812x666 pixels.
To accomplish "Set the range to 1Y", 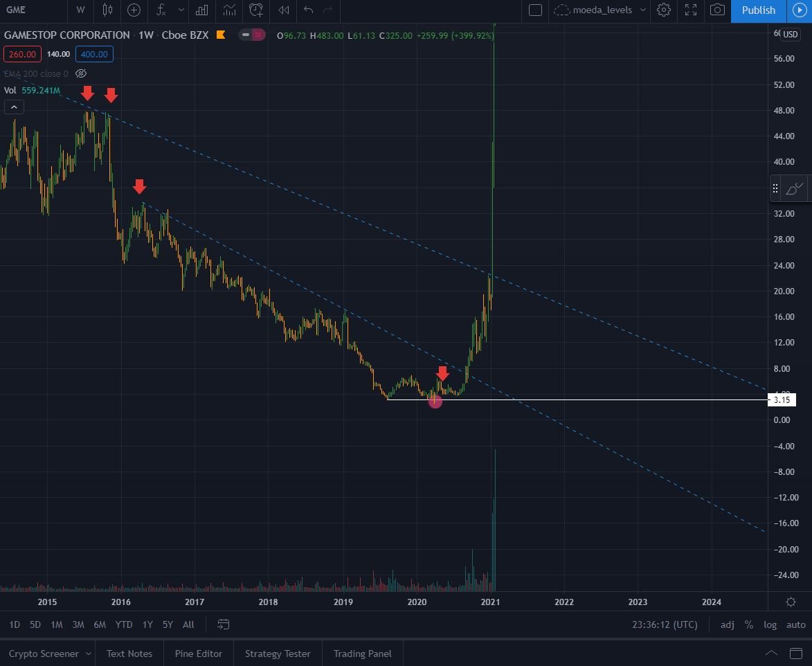I will tap(147, 624).
